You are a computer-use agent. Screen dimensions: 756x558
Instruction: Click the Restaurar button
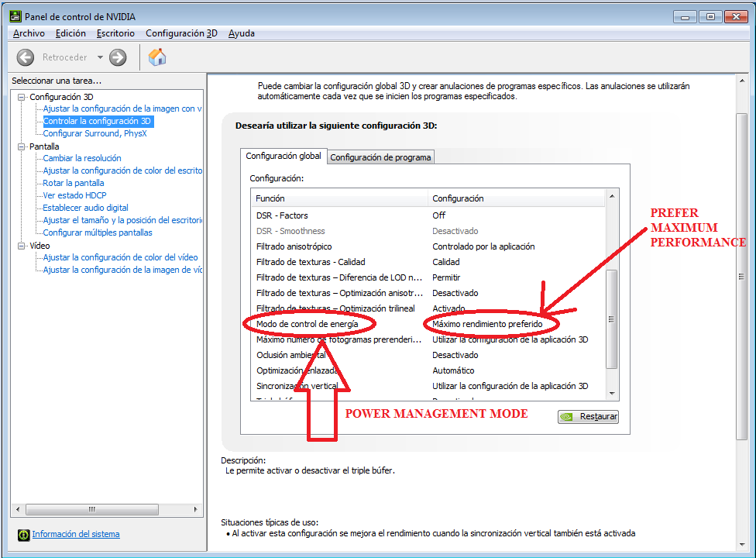pyautogui.click(x=588, y=417)
